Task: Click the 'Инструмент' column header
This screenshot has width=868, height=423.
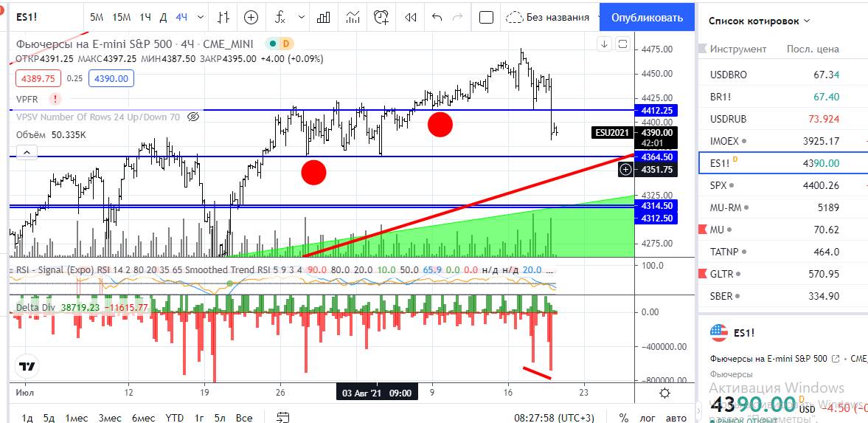Action: pos(738,49)
